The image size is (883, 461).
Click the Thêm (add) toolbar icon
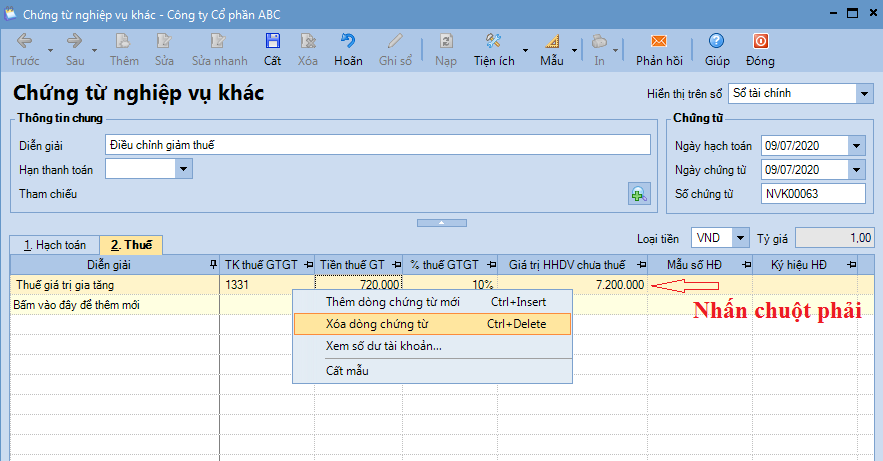tap(123, 41)
